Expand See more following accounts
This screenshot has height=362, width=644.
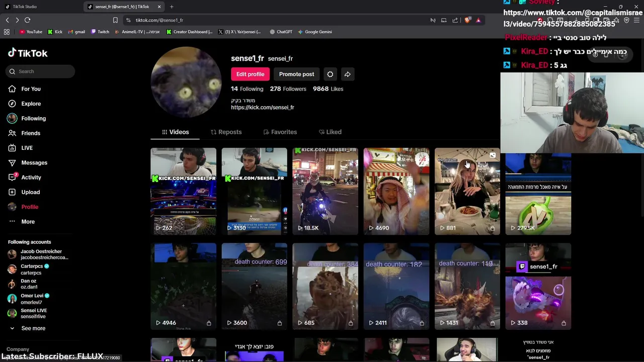33,328
